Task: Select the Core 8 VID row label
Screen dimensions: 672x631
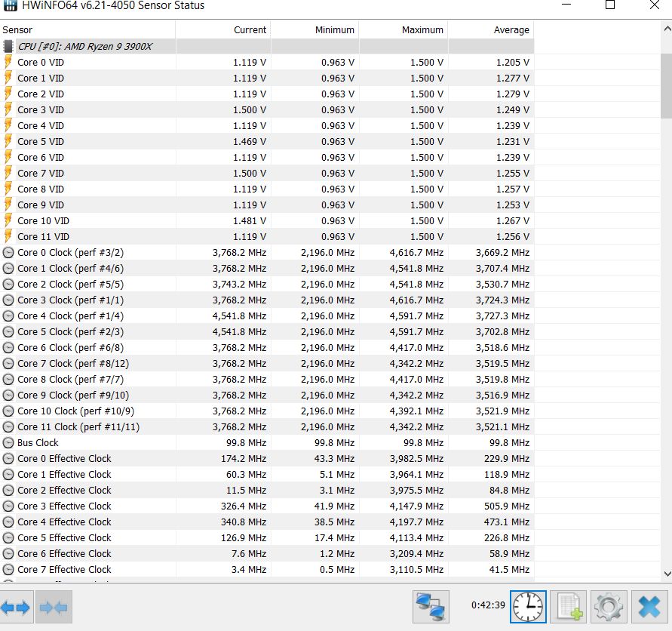Action: pyautogui.click(x=41, y=189)
